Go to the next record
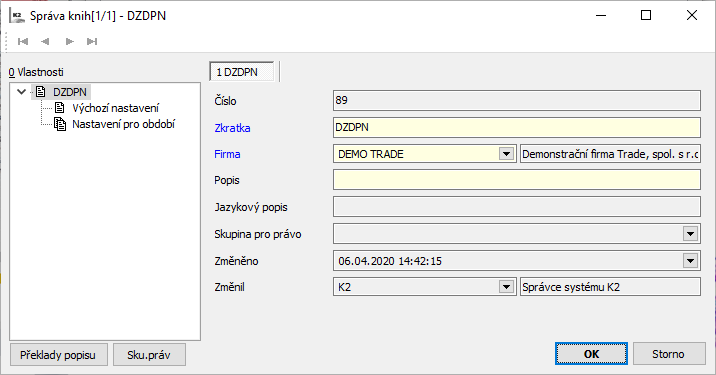The height and width of the screenshot is (375, 716). click(69, 42)
